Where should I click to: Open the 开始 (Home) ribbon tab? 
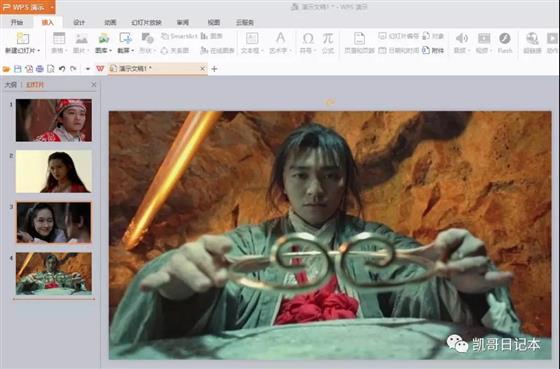coord(17,23)
